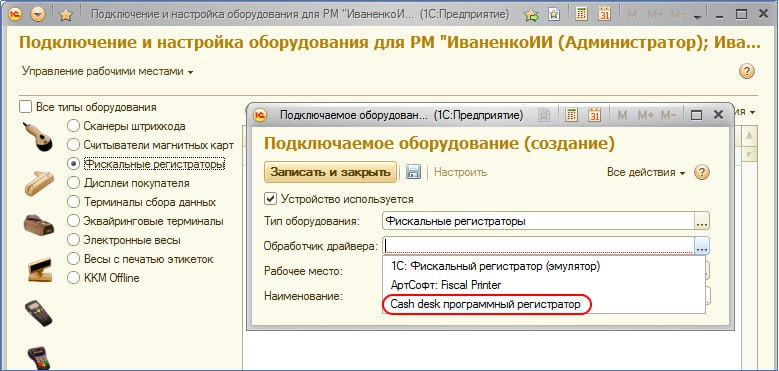
Task: Select Дисплеи покупателя radio button
Action: pos(73,183)
